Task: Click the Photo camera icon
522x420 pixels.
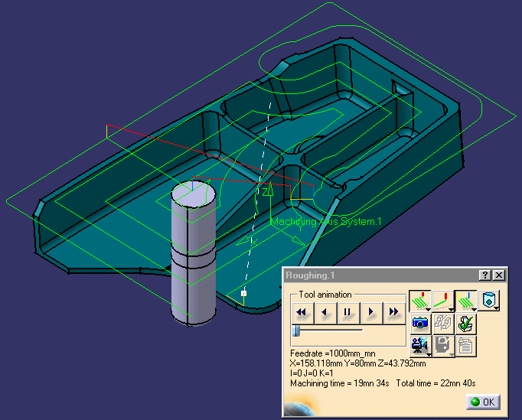Action: click(419, 323)
